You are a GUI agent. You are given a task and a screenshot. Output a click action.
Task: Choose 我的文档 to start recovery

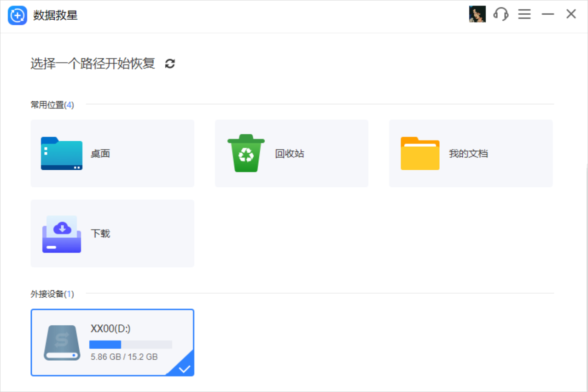[470, 153]
